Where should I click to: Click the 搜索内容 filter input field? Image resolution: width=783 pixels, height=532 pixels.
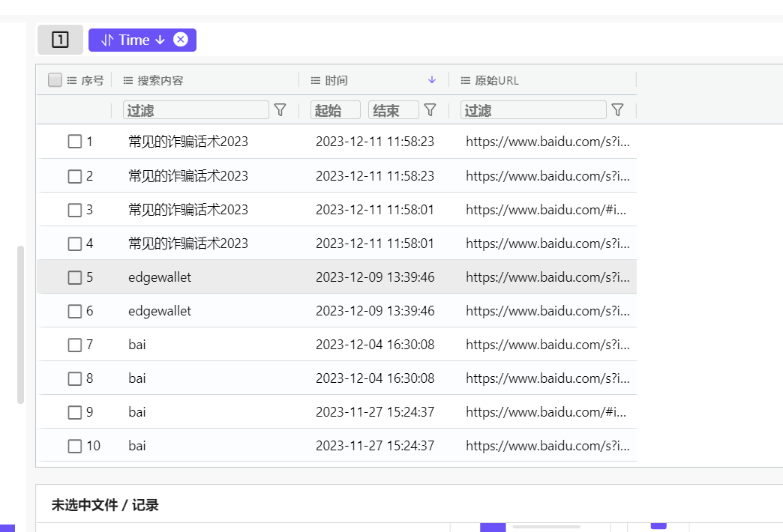[196, 110]
